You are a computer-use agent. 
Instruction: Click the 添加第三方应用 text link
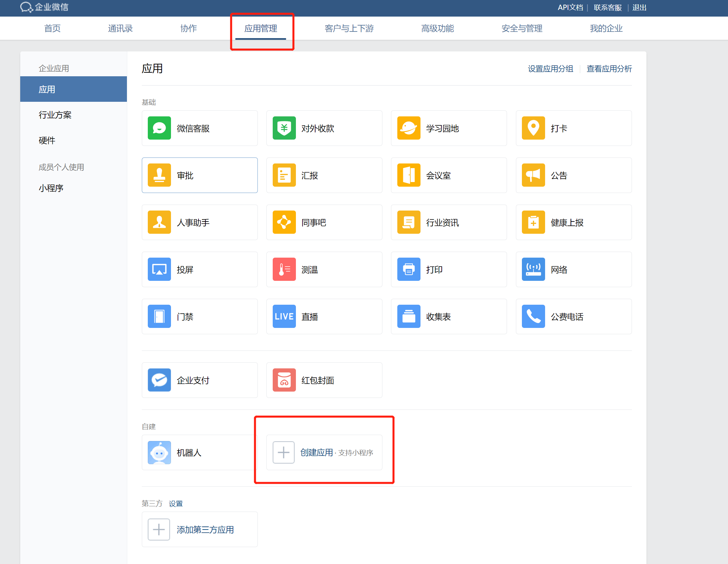[x=205, y=530]
